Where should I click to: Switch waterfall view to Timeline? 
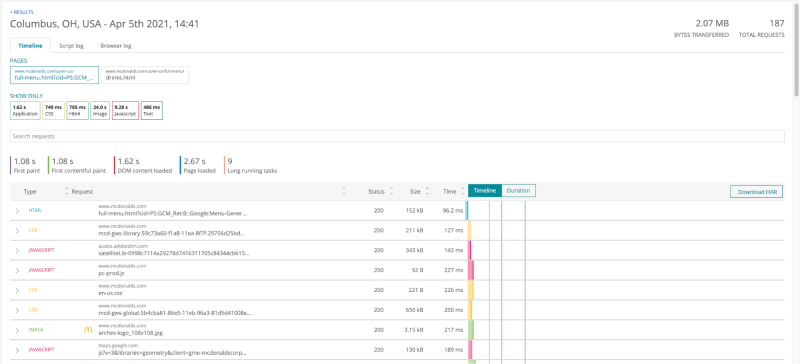tap(485, 190)
